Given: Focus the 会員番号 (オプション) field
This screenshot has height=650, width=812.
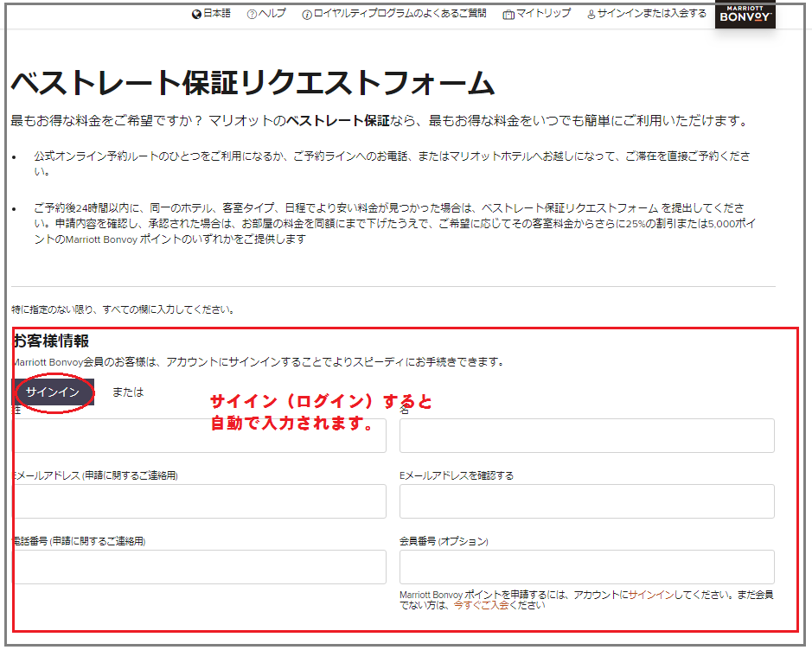Looking at the screenshot, I should click(x=586, y=567).
